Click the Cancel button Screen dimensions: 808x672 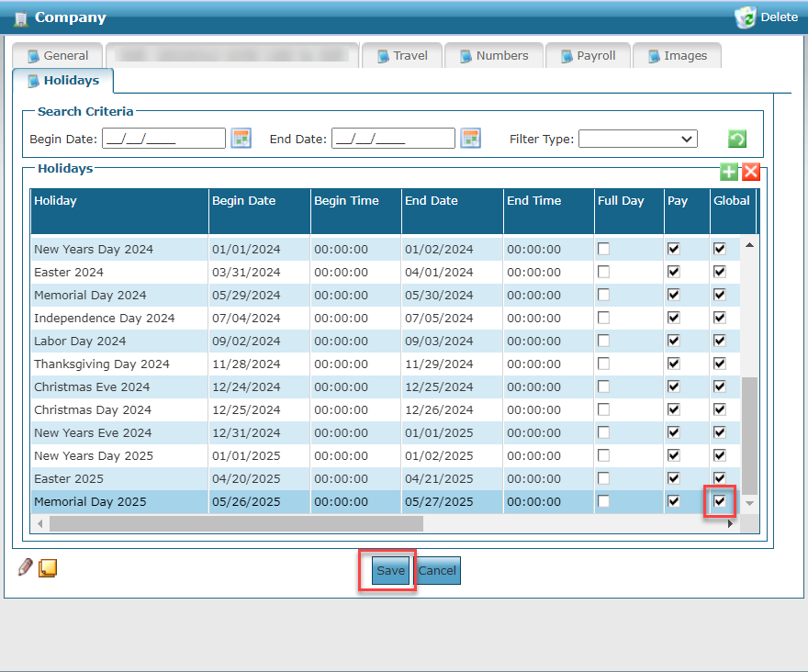point(437,570)
